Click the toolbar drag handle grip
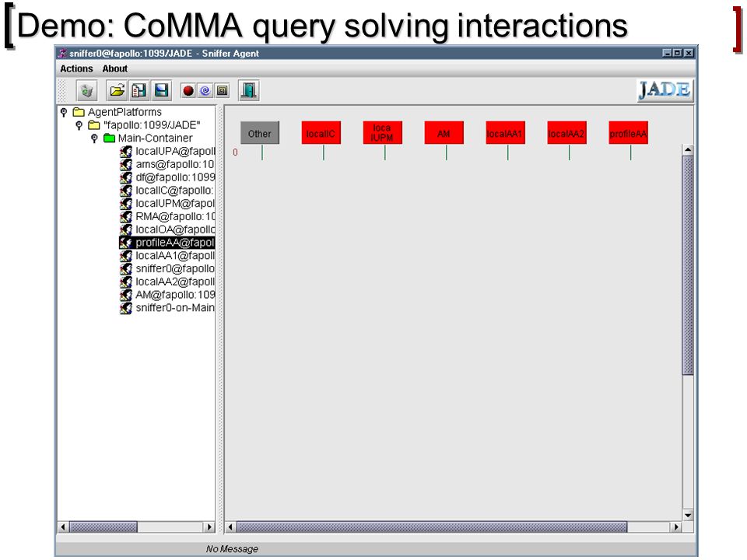Viewport: 747px width, 560px height. pos(62,90)
